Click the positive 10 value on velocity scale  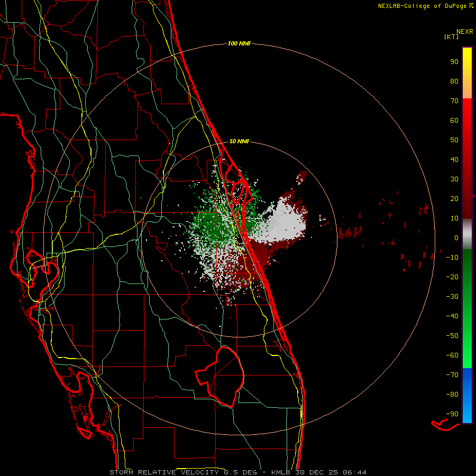pyautogui.click(x=454, y=218)
